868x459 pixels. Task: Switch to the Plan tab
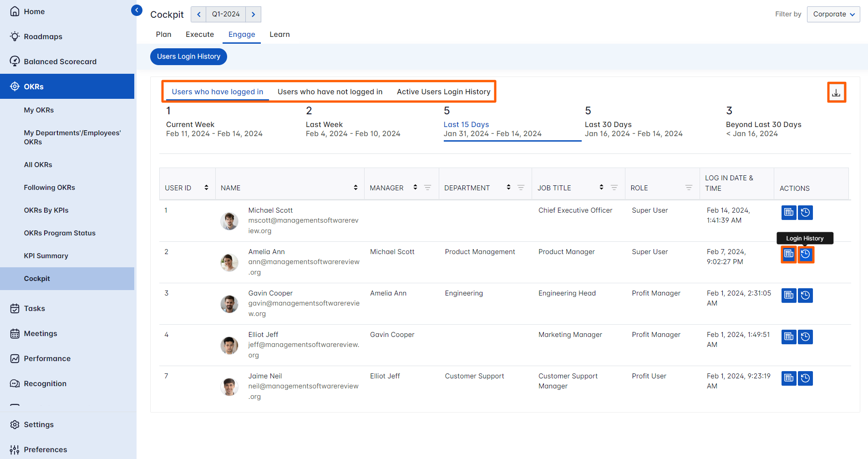163,35
